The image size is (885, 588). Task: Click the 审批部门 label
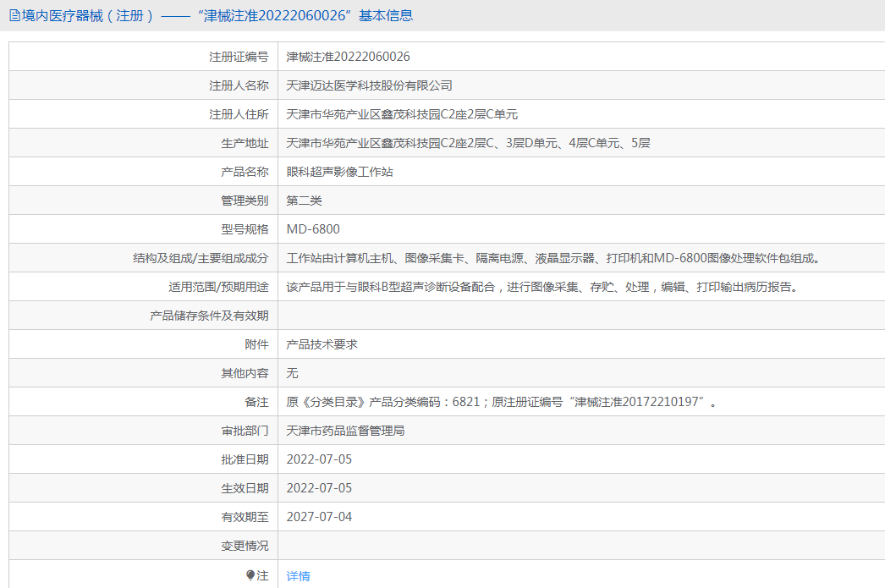coord(245,431)
